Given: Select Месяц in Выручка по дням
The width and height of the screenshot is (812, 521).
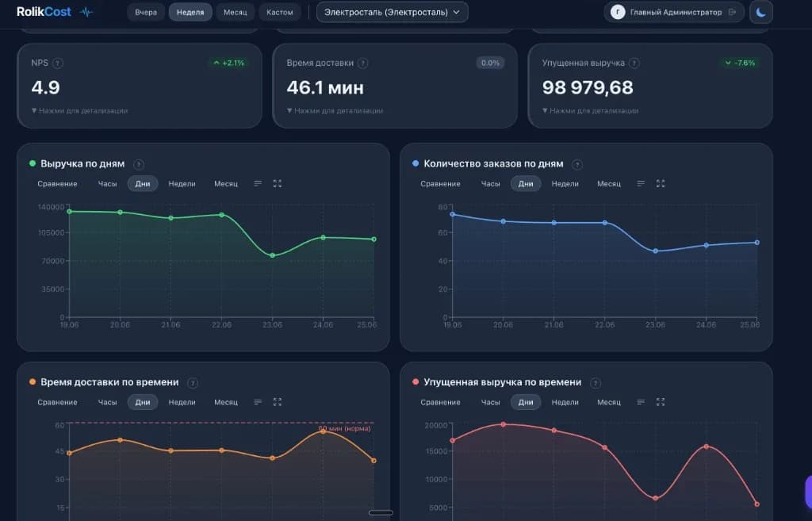Looking at the screenshot, I should tap(226, 184).
